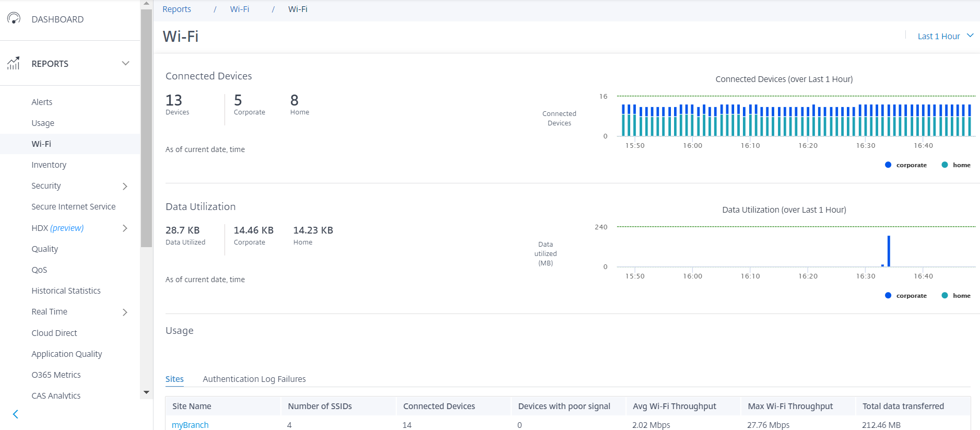Click the Devices with poor signal header
This screenshot has width=980, height=430.
(569, 406)
